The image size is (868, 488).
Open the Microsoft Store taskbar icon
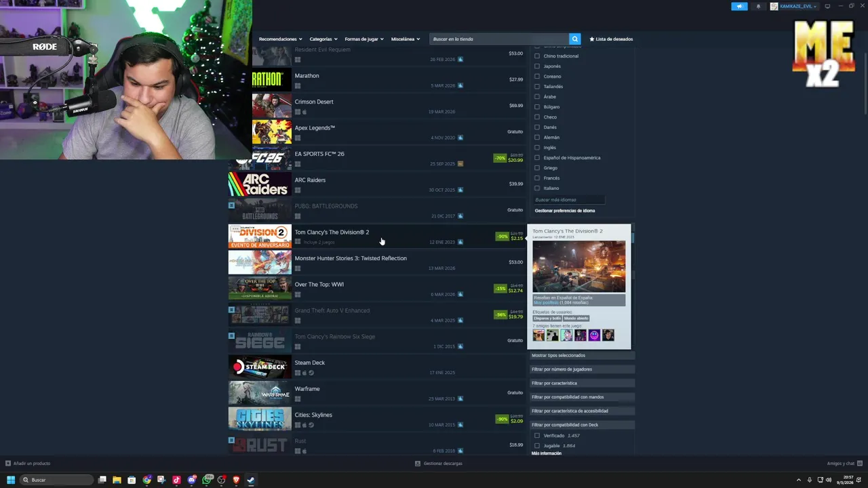132,480
